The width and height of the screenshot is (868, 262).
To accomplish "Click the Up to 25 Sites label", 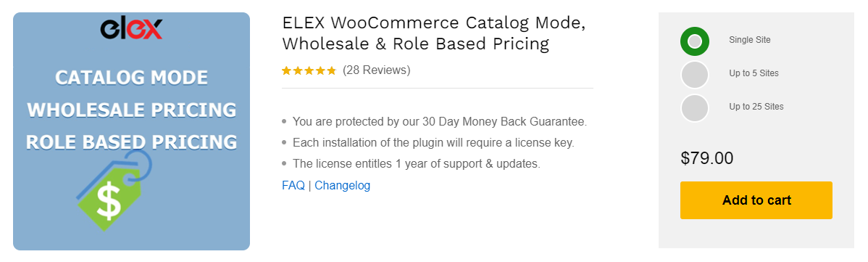I will pos(756,107).
